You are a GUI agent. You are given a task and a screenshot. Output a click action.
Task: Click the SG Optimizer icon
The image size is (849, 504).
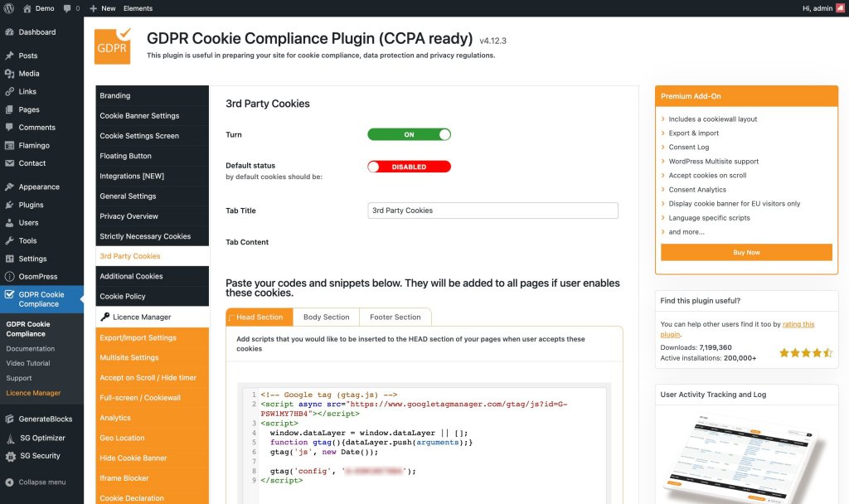(10, 438)
